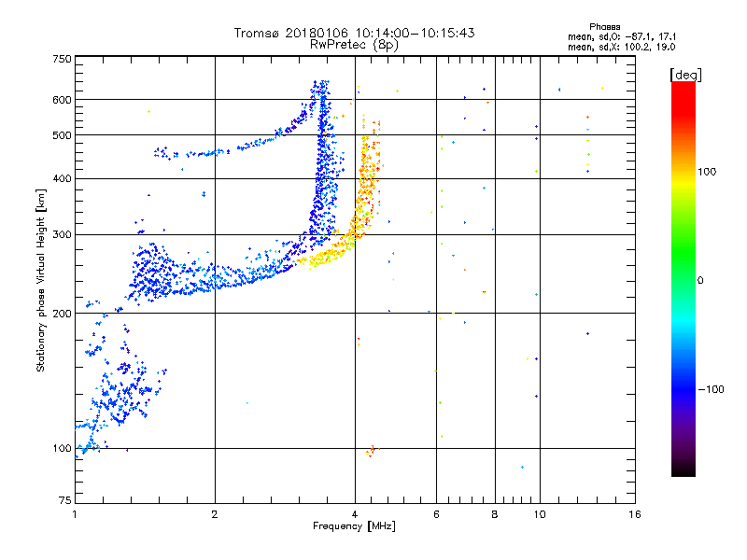Click the 'RwPretec (8p)' subtitle
747x560 pixels.
tap(354, 45)
